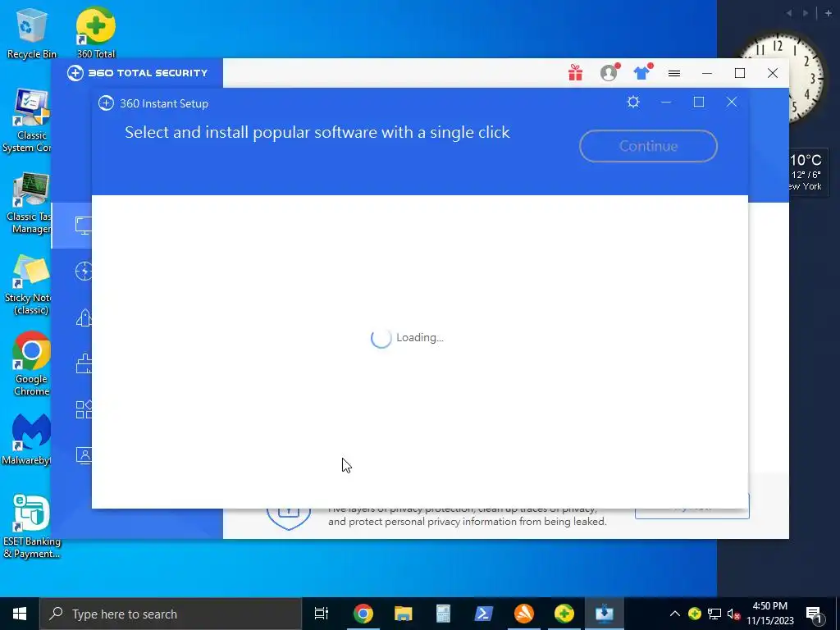Open the 360 Instant Setup taskbar icon
840x630 pixels.
click(605, 614)
